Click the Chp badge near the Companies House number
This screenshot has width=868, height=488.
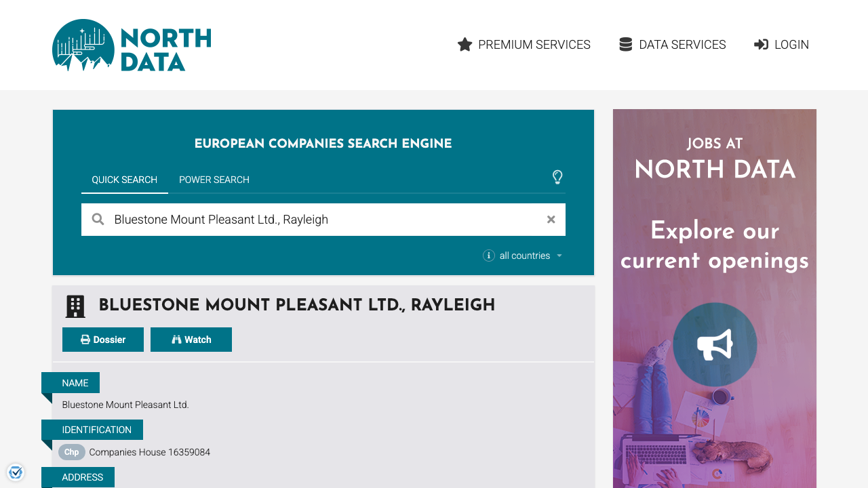pos(71,452)
